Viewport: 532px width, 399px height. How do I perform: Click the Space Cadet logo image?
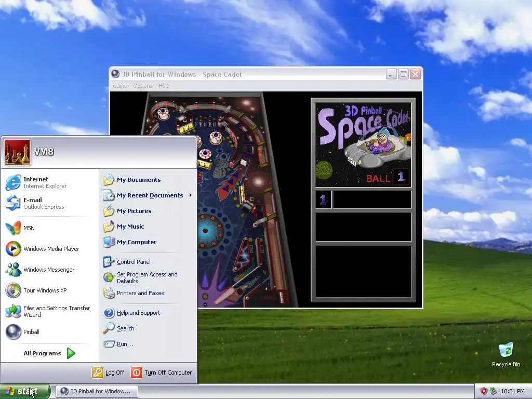coord(363,145)
